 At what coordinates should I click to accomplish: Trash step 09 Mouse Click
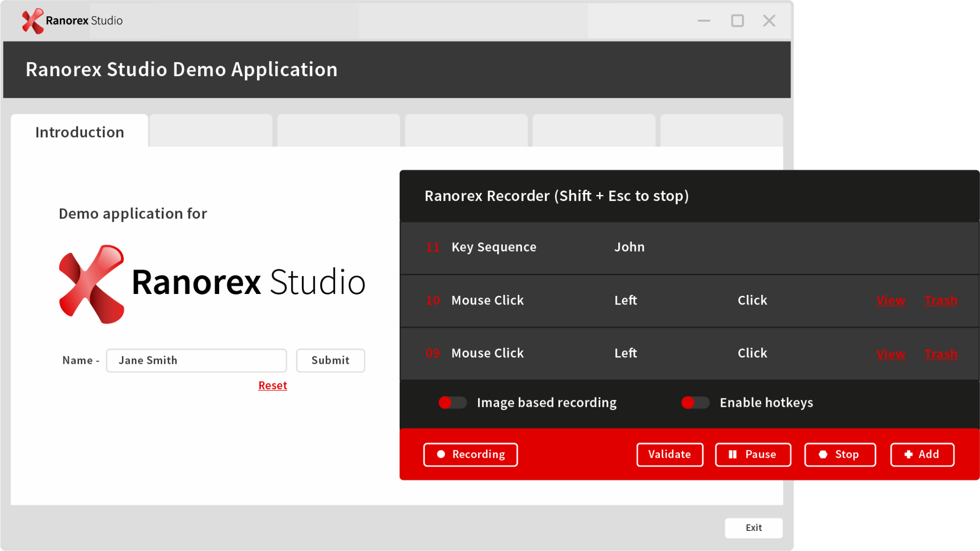click(941, 354)
